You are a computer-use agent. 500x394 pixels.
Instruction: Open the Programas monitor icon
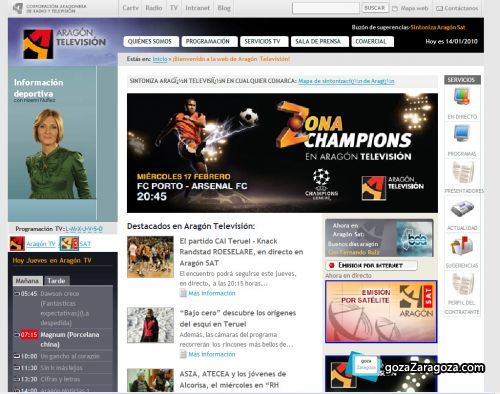(462, 133)
